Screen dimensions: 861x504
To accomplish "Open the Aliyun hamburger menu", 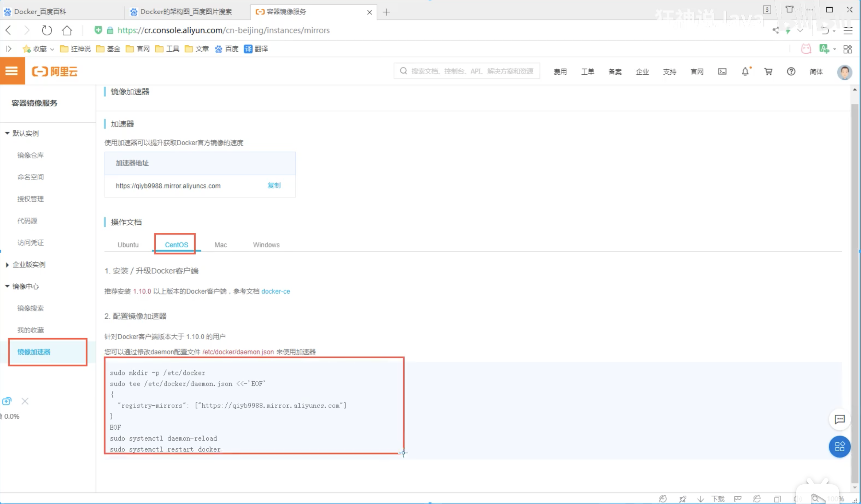I will tap(12, 71).
